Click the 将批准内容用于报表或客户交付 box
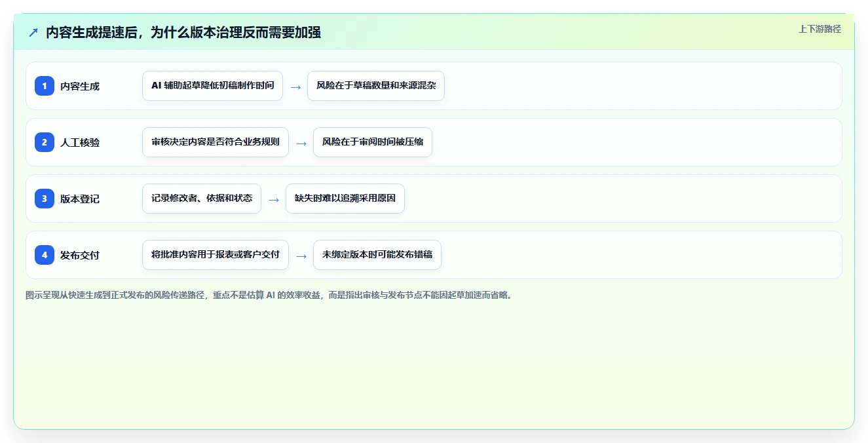The image size is (868, 443). pyautogui.click(x=216, y=255)
